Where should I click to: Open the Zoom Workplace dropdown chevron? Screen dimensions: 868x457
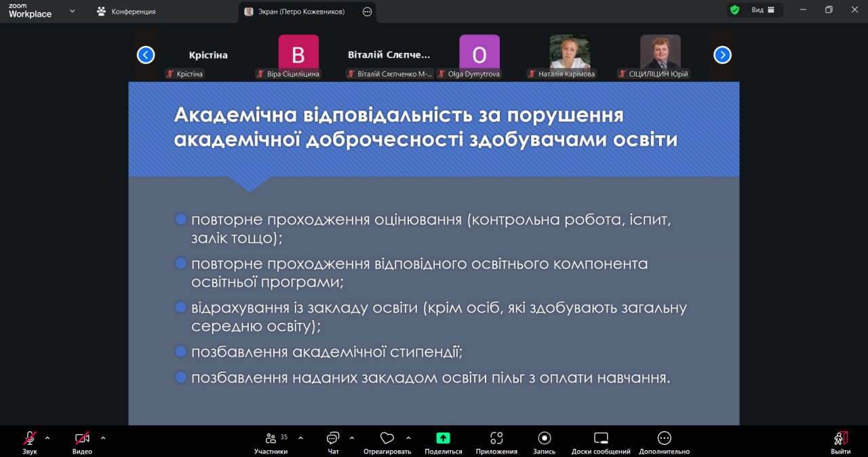73,11
